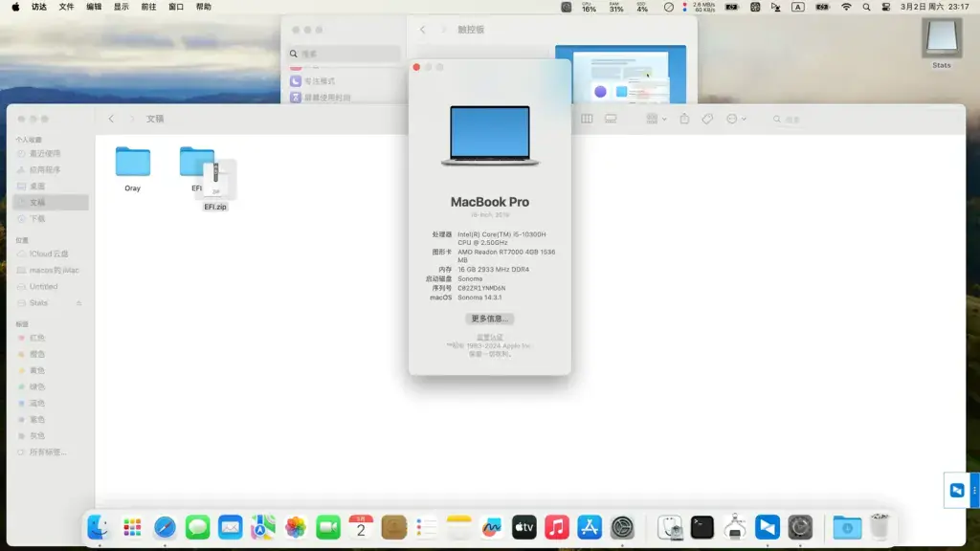Open Calendar showing date 2 in Dock

361,527
